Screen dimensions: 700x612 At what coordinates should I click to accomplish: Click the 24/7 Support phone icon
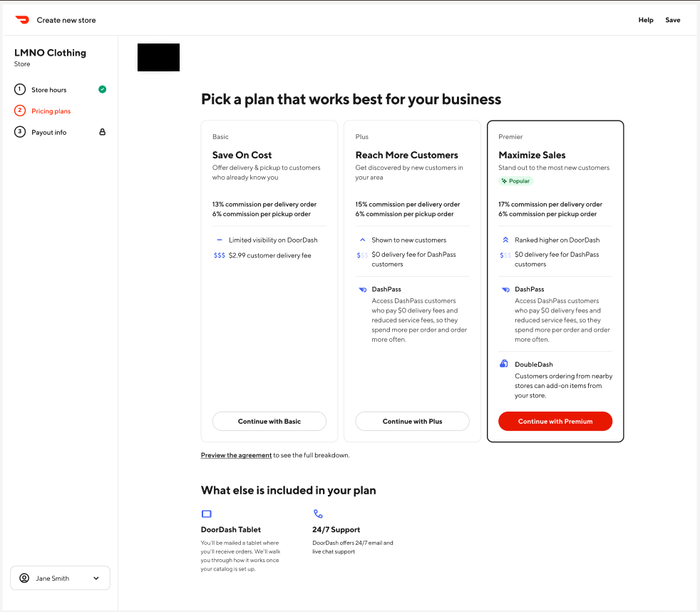[x=318, y=514]
